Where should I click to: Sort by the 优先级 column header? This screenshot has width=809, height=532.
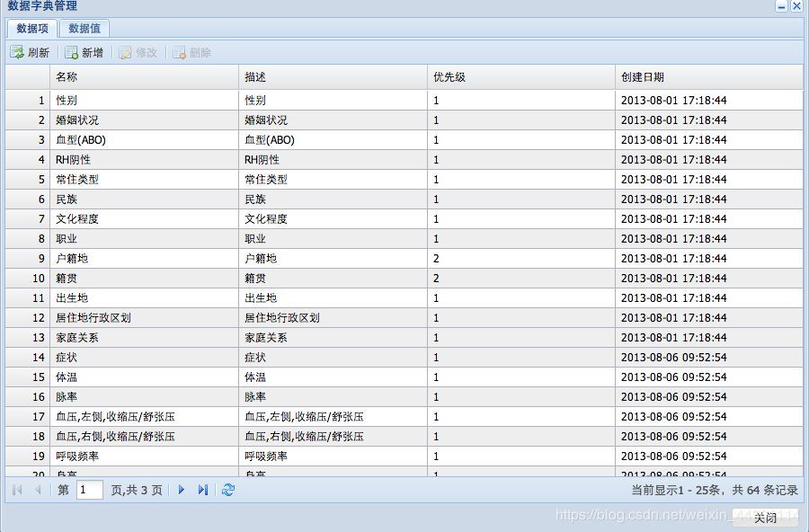pos(521,77)
